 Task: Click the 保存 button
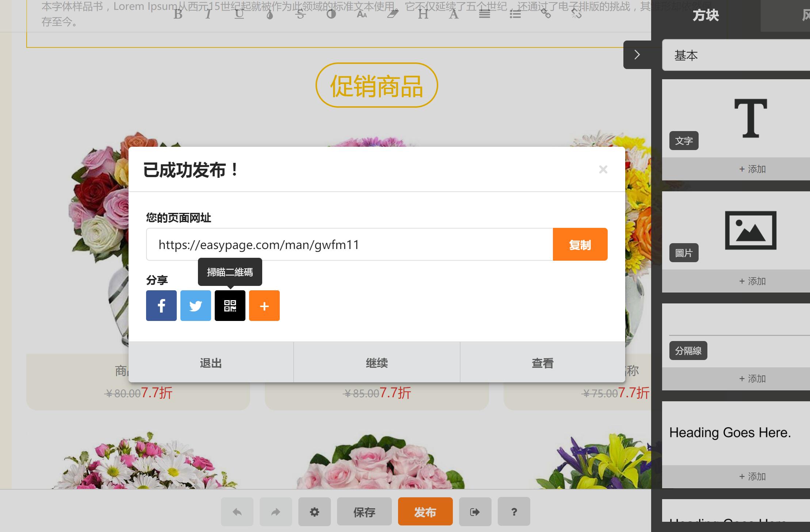[x=364, y=512]
